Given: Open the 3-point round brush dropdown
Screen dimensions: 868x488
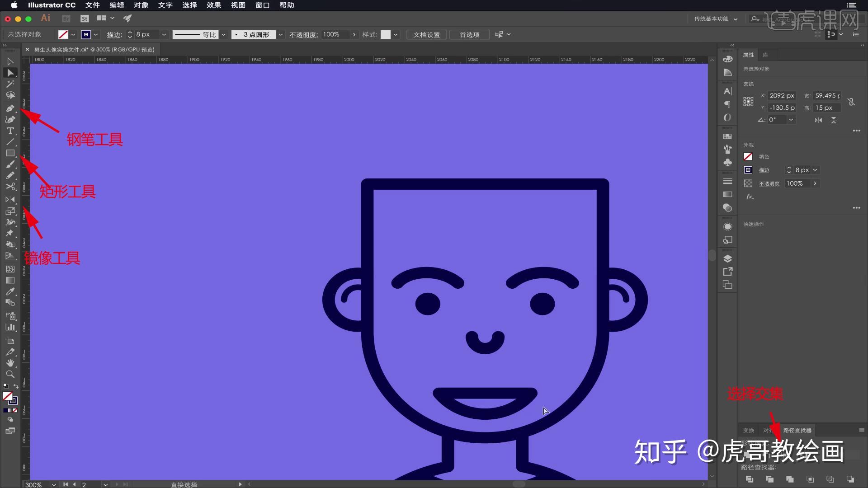Looking at the screenshot, I should coord(281,35).
